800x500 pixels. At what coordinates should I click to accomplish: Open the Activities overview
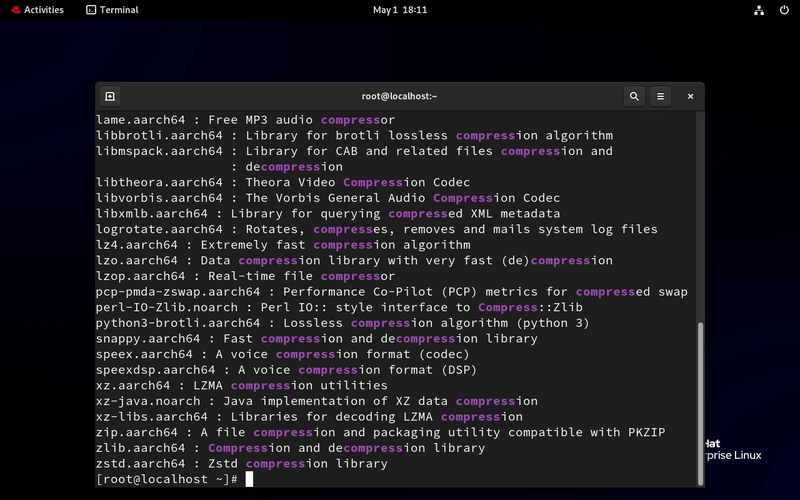pyautogui.click(x=38, y=10)
